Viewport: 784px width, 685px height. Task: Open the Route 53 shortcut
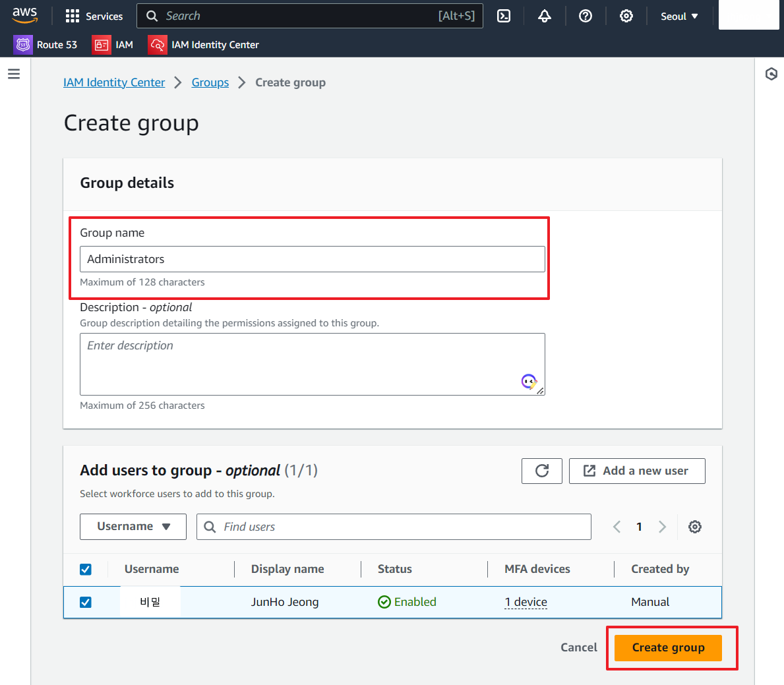pyautogui.click(x=45, y=44)
